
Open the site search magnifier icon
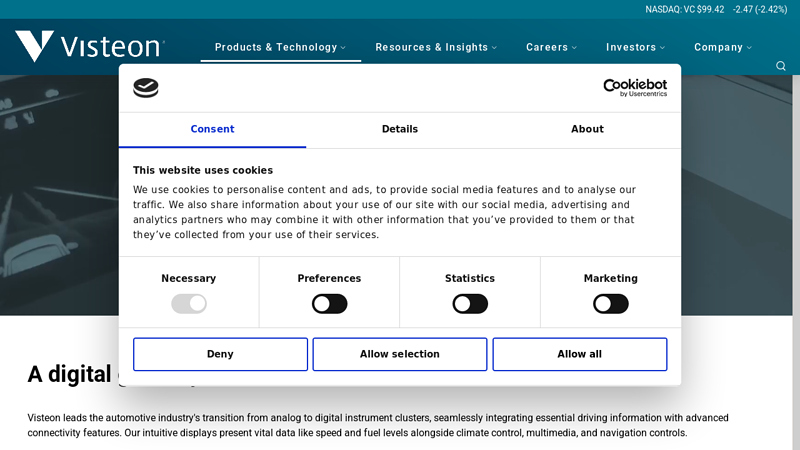click(781, 66)
